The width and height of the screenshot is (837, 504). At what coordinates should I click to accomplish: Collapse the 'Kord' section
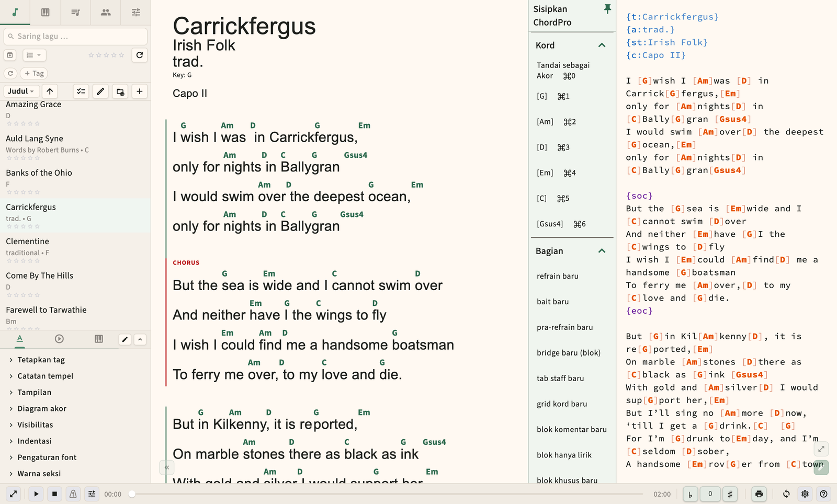(x=602, y=45)
